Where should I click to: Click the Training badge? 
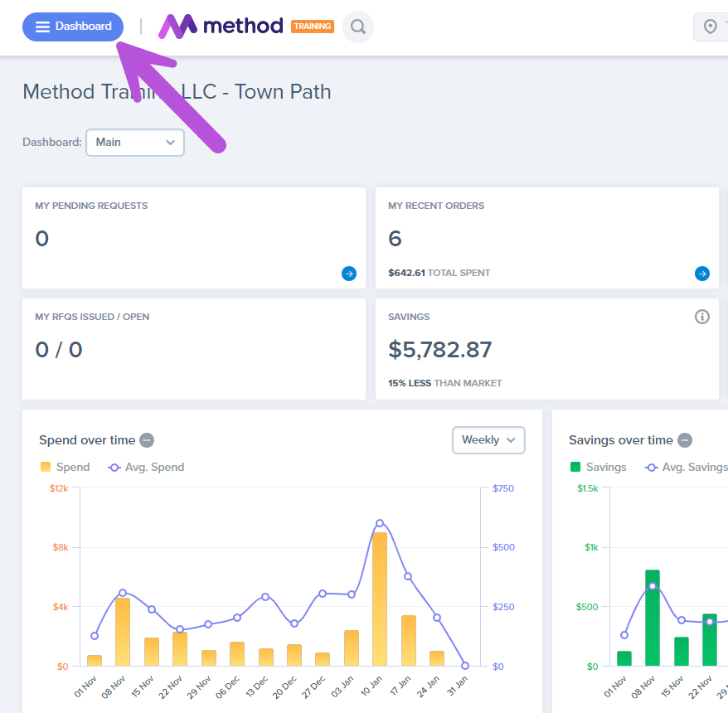pyautogui.click(x=312, y=27)
